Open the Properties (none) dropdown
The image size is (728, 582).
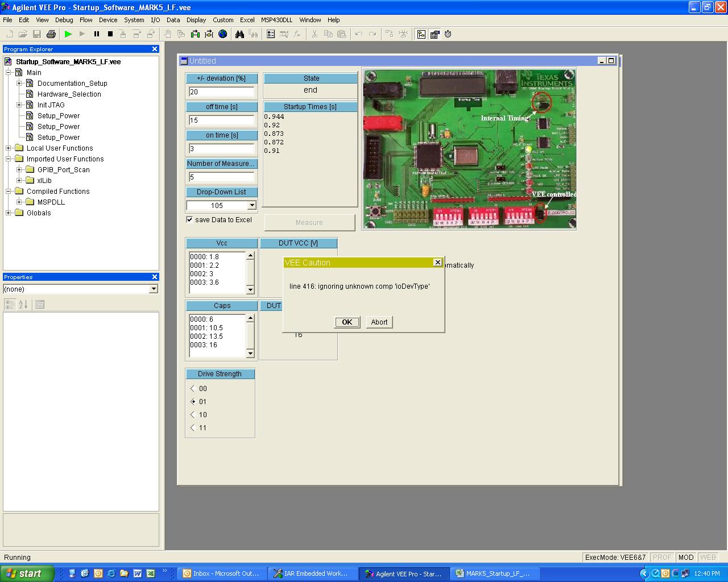point(153,289)
